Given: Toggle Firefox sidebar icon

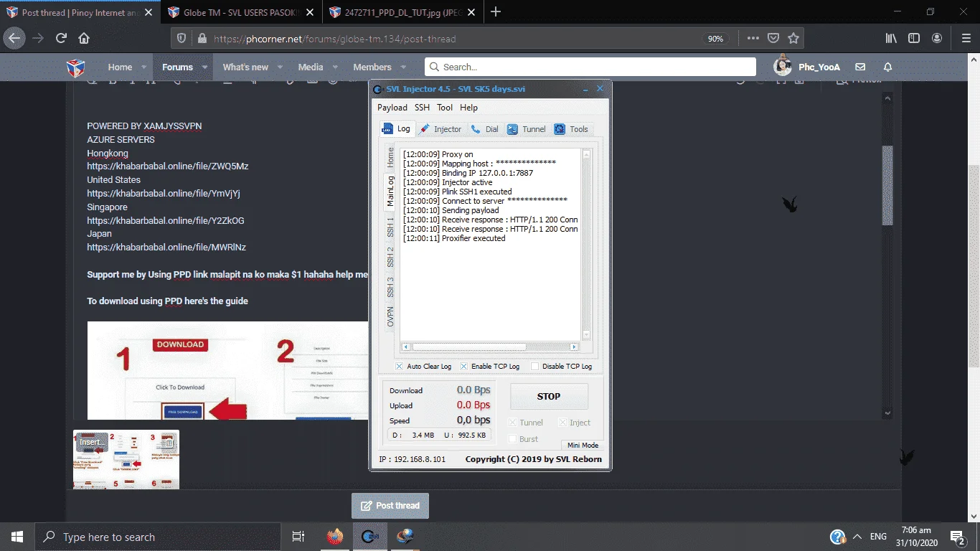Looking at the screenshot, I should point(914,39).
